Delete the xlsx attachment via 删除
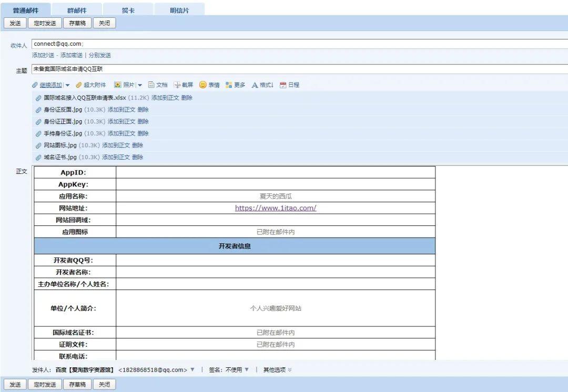 [187, 98]
